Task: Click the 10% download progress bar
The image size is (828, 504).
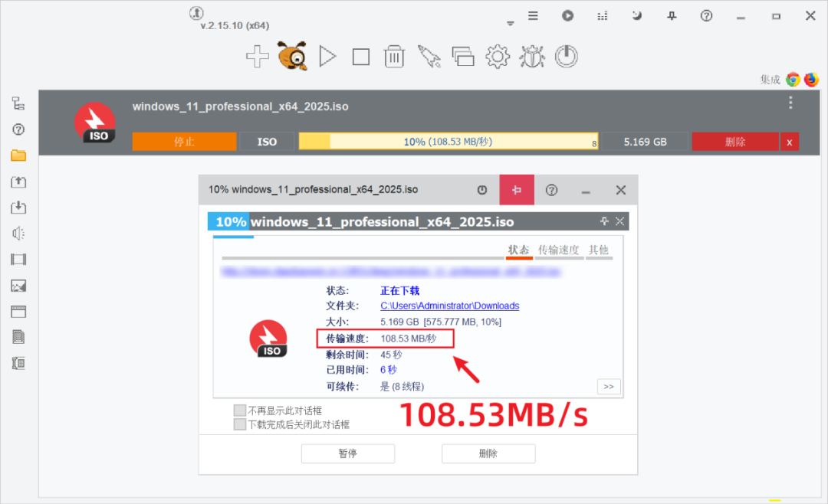Action: click(x=449, y=142)
